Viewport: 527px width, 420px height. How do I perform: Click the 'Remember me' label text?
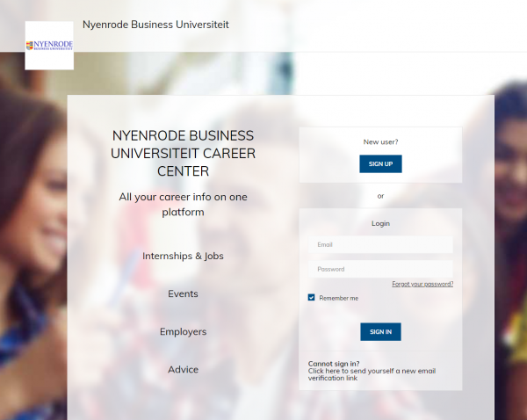point(338,298)
